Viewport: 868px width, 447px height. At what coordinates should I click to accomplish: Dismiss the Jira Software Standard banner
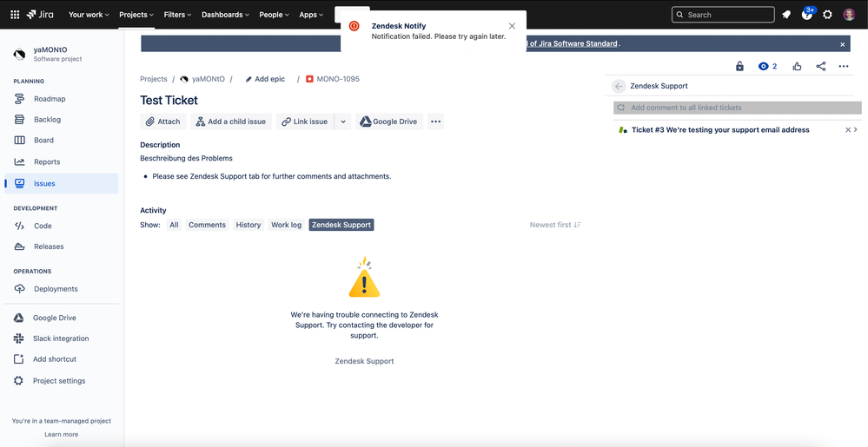[x=843, y=44]
